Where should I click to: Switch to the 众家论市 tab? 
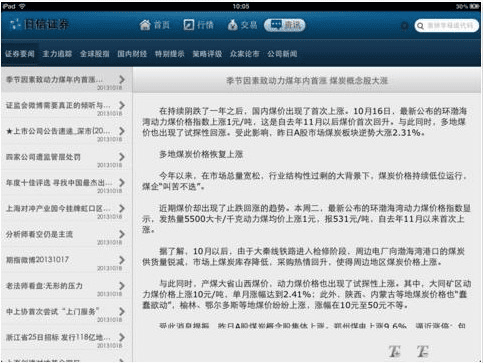click(x=245, y=54)
